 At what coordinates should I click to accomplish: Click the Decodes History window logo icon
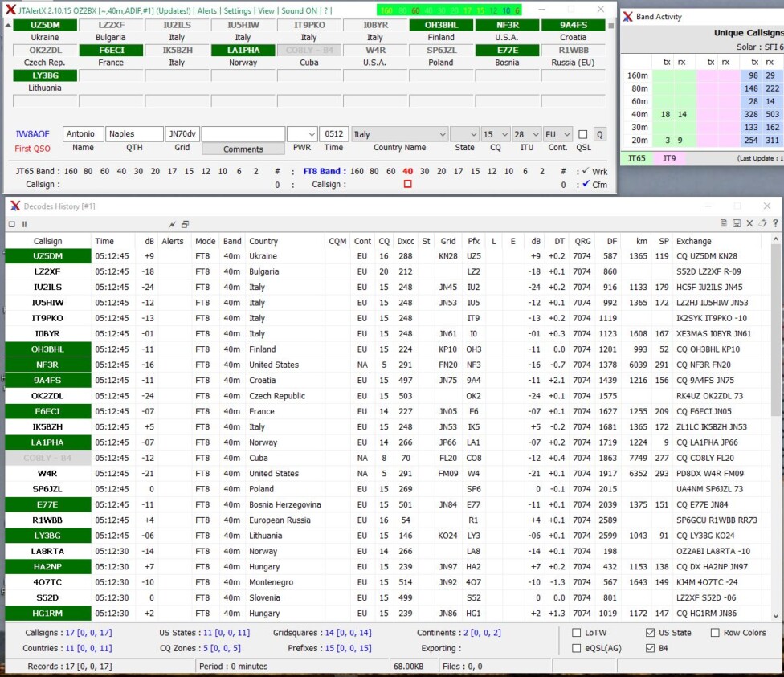point(15,206)
